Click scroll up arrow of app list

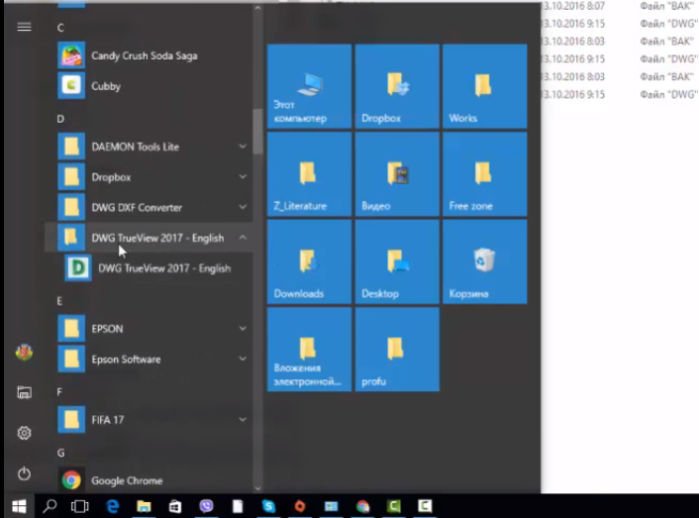[x=258, y=8]
